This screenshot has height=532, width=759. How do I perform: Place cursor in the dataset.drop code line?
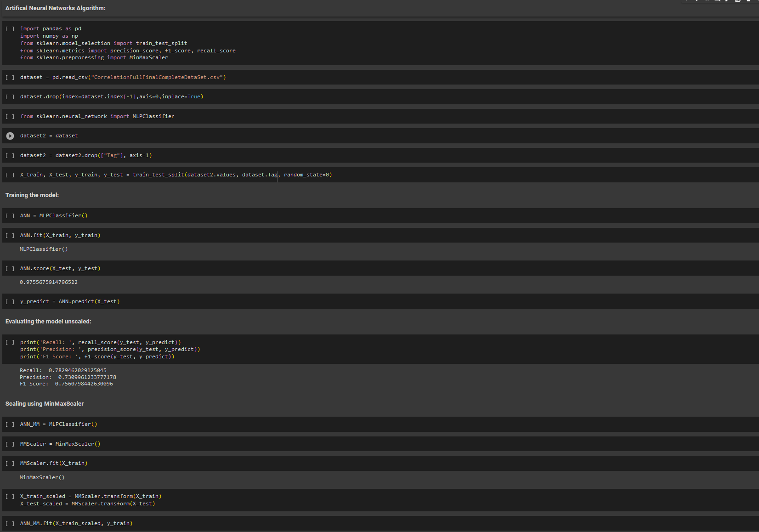point(112,97)
